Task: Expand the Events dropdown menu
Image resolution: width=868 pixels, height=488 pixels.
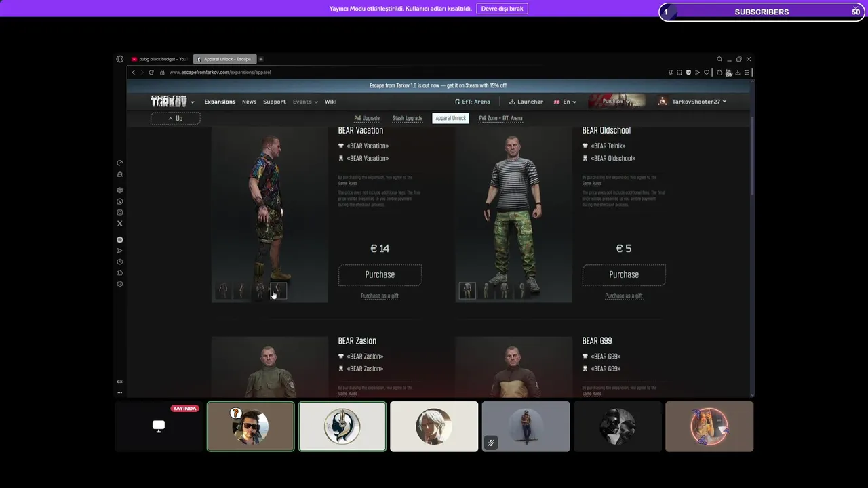Action: click(x=305, y=102)
